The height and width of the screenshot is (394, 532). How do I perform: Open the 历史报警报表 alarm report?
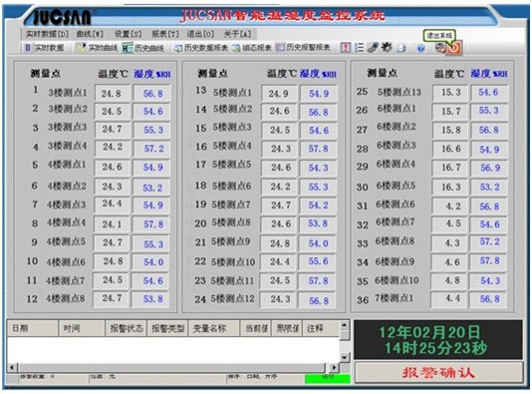pos(303,48)
